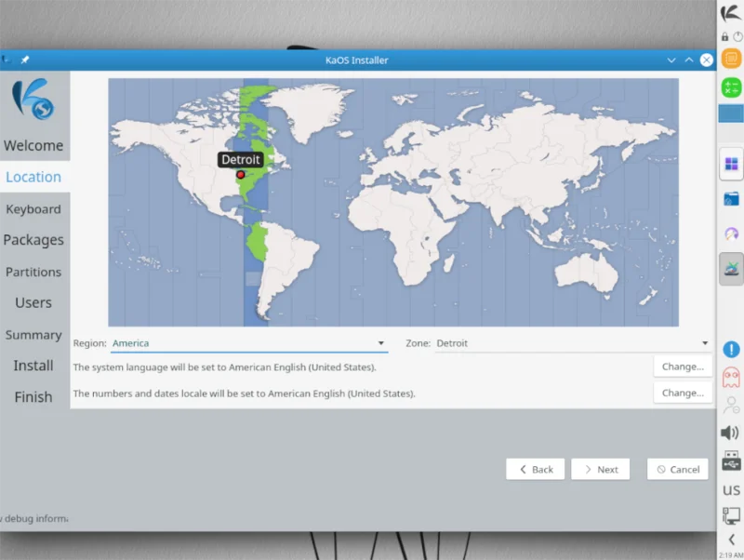Launch the green calculator icon

(731, 87)
